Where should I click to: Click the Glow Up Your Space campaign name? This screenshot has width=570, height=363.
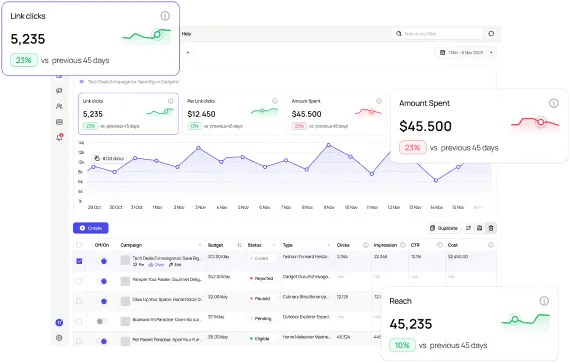click(167, 299)
